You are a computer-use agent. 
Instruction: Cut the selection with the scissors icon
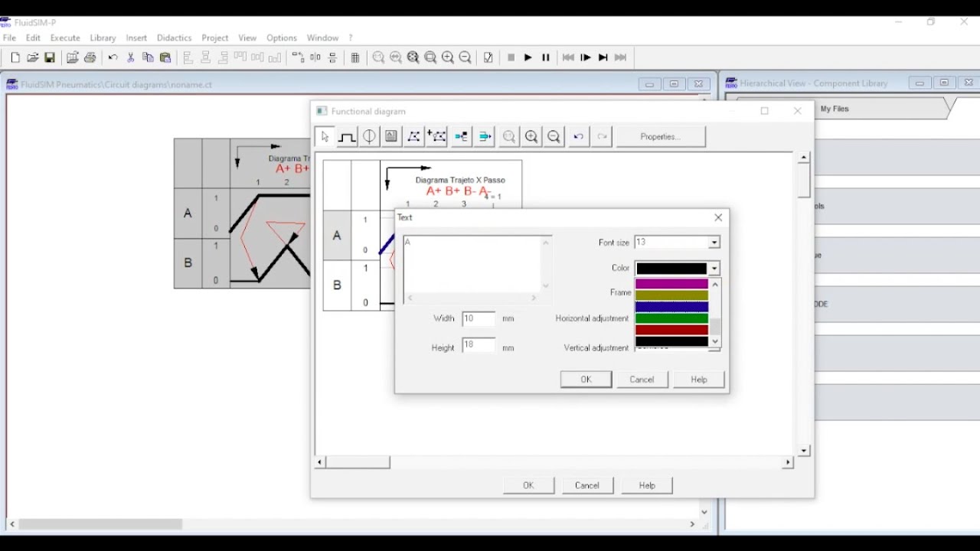(131, 57)
